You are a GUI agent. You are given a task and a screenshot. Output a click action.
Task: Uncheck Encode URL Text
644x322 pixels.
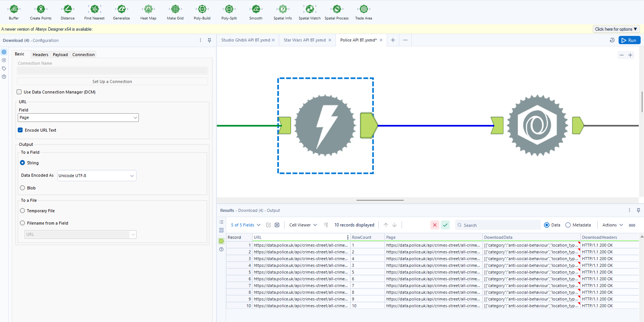point(20,130)
